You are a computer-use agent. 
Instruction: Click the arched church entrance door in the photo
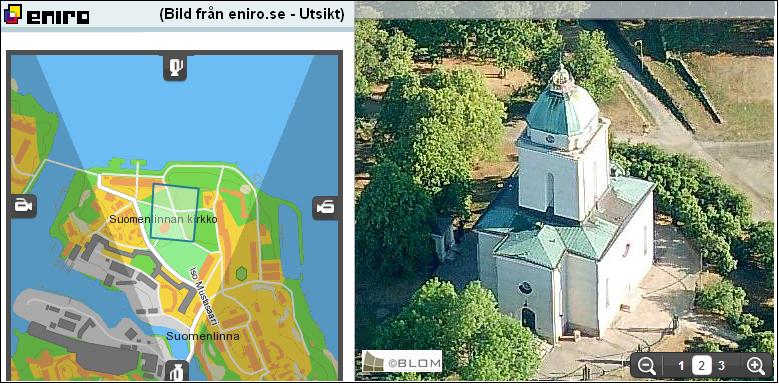pyautogui.click(x=529, y=320)
